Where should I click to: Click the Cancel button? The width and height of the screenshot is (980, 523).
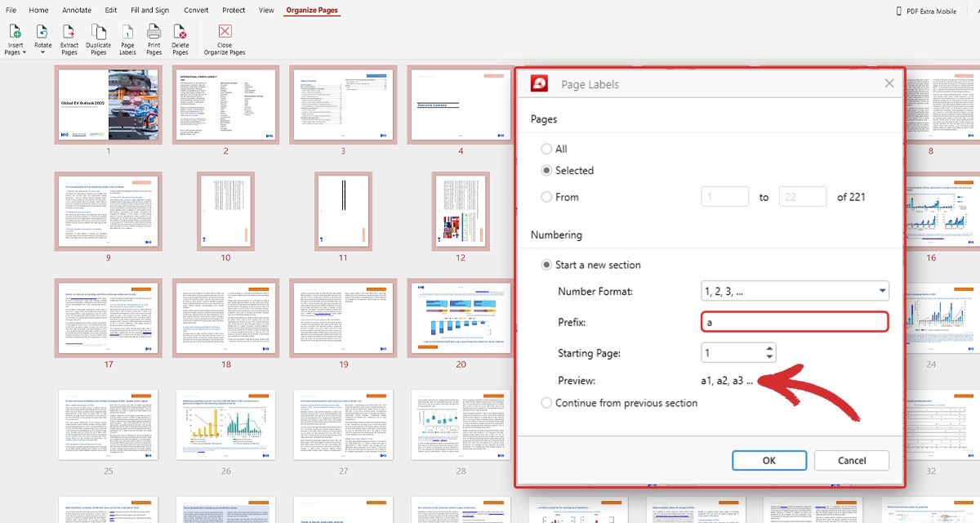[852, 460]
